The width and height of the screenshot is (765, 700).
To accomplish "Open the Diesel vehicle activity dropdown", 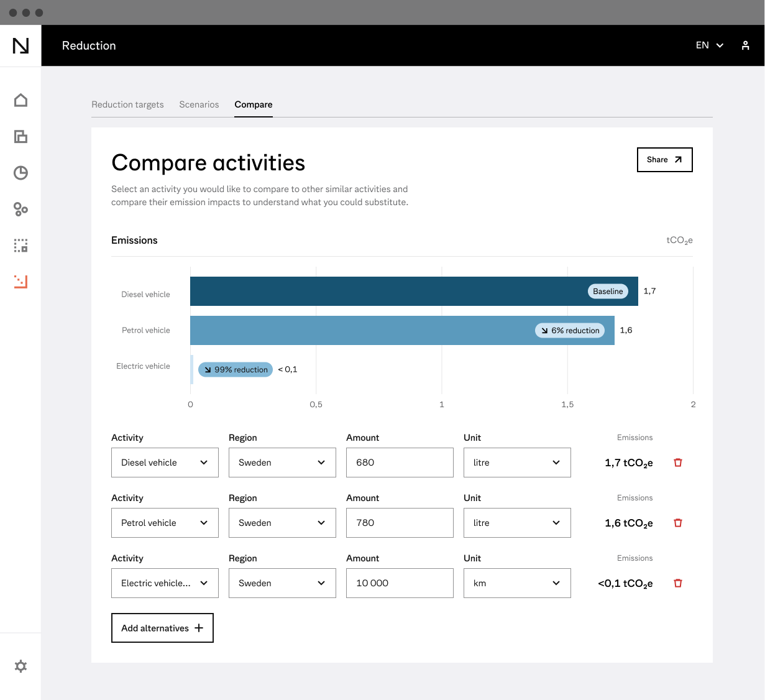I will (x=165, y=463).
